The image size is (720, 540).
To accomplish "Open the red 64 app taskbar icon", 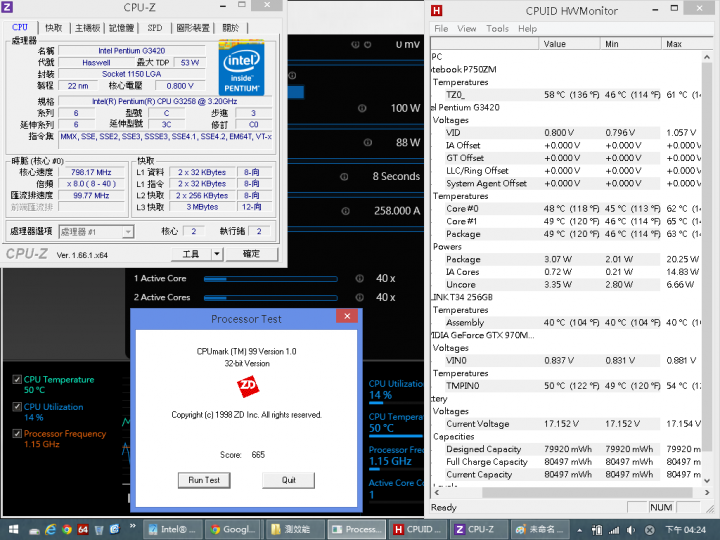I will pyautogui.click(x=83, y=529).
